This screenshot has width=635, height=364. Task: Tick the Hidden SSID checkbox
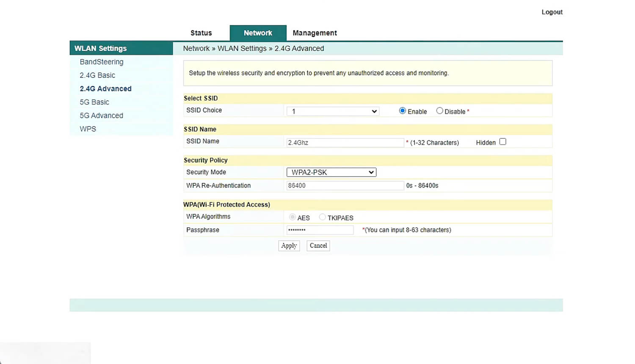tap(502, 142)
